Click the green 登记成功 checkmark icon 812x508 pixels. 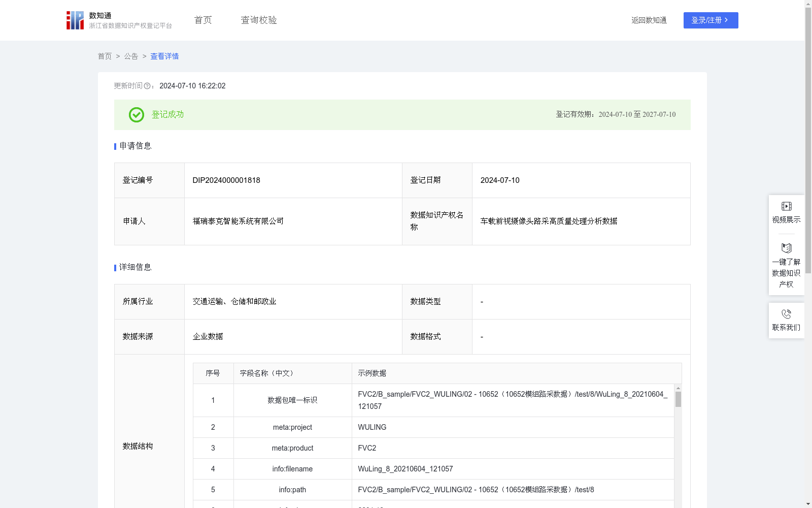click(137, 115)
